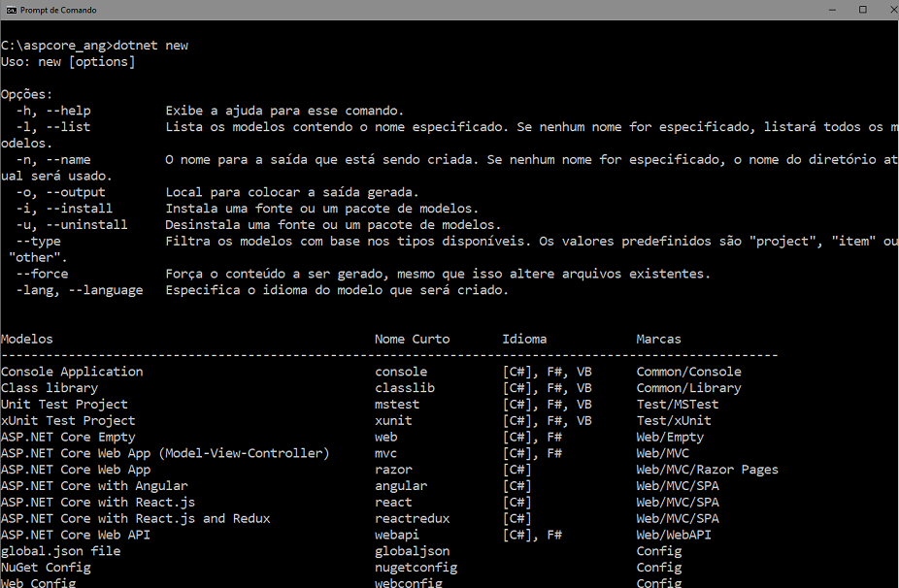Click 'Desinstala uma fonte ou um pacote' description
899x588 pixels.
pos(333,225)
